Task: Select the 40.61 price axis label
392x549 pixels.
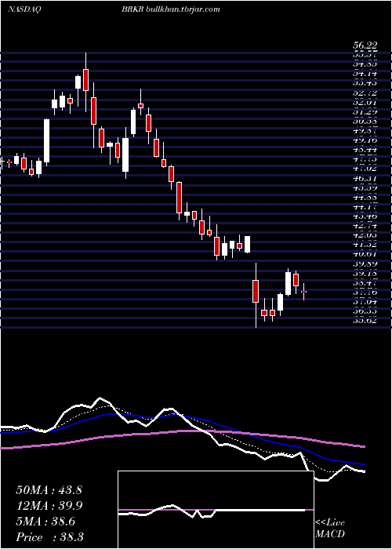Action: (x=365, y=254)
